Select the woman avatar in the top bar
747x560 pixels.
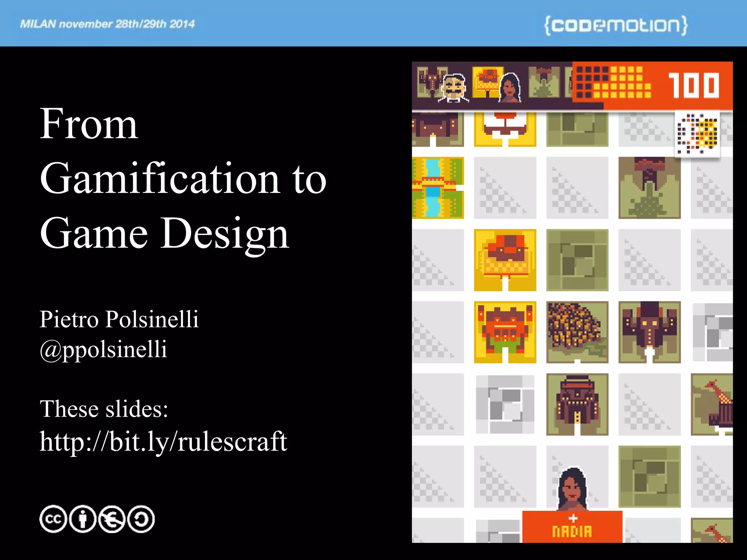click(x=510, y=87)
